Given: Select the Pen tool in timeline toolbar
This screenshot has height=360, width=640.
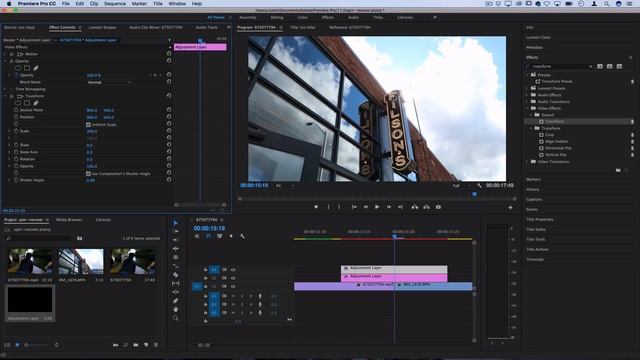Looking at the screenshot, I should coord(176,301).
